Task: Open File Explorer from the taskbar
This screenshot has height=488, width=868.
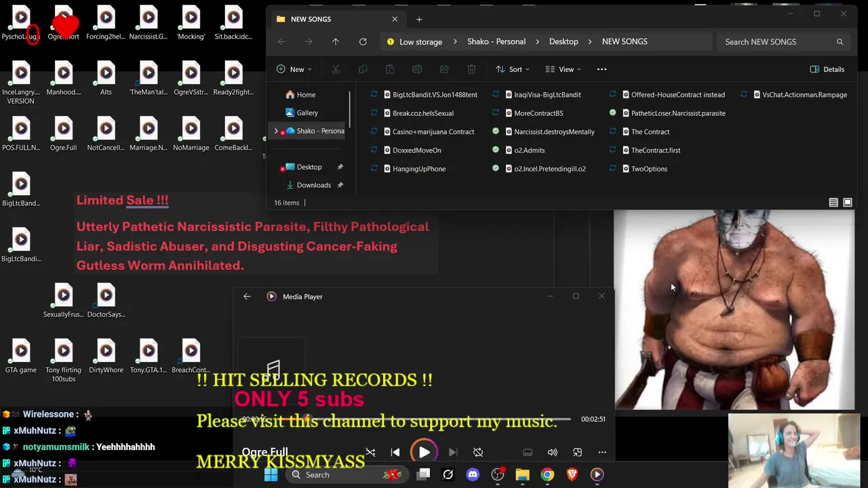Action: point(522,474)
